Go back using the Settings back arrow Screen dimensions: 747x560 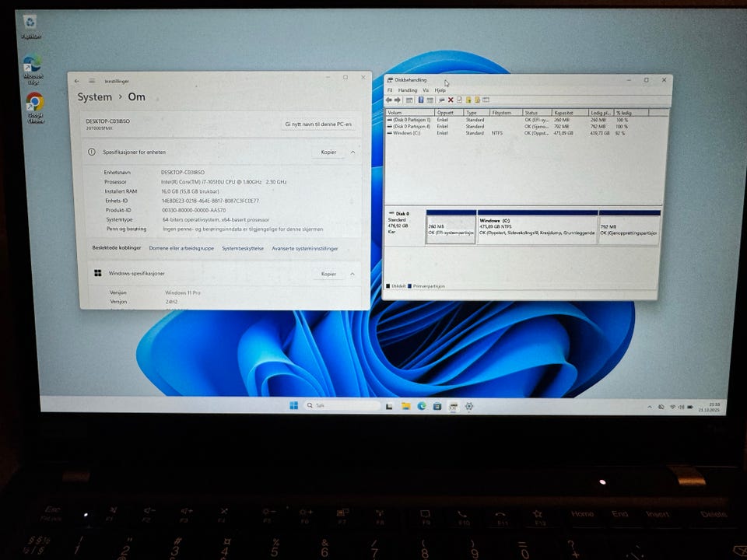77,81
